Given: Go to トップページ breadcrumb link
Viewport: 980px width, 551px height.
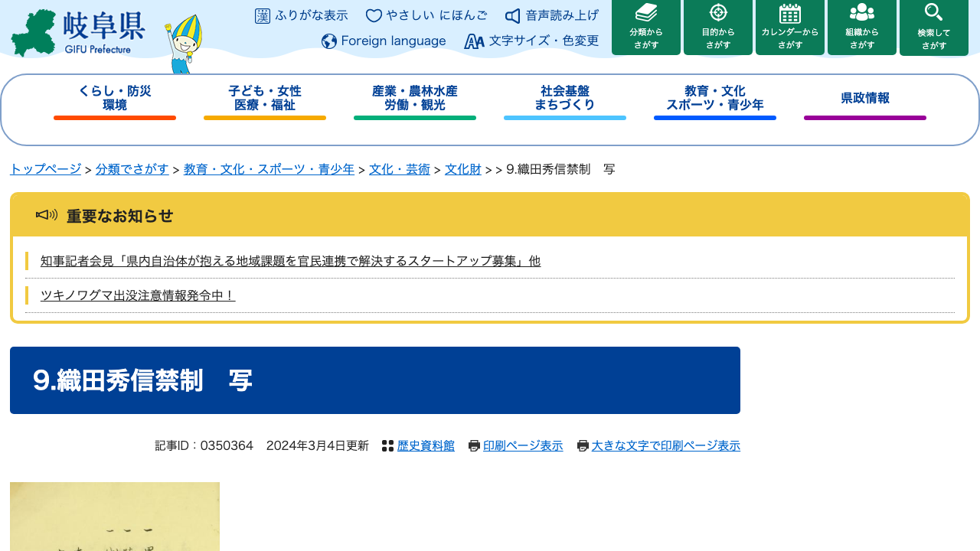Looking at the screenshot, I should [45, 169].
